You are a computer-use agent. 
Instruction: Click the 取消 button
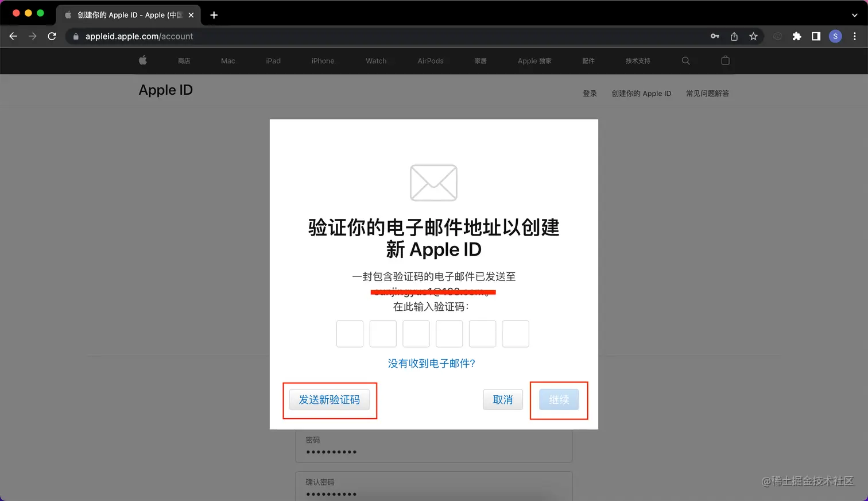pyautogui.click(x=503, y=400)
